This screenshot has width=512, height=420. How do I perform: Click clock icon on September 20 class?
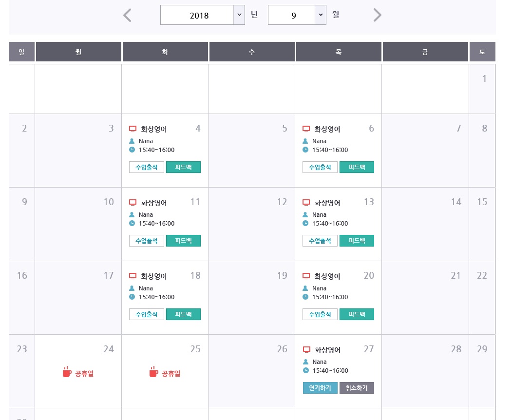[x=305, y=297]
